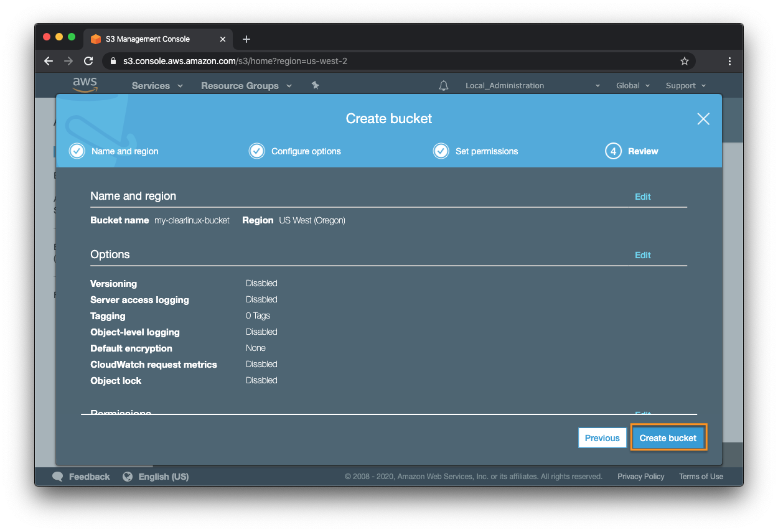Click the Default encryption label
The height and width of the screenshot is (532, 778).
[x=131, y=348]
